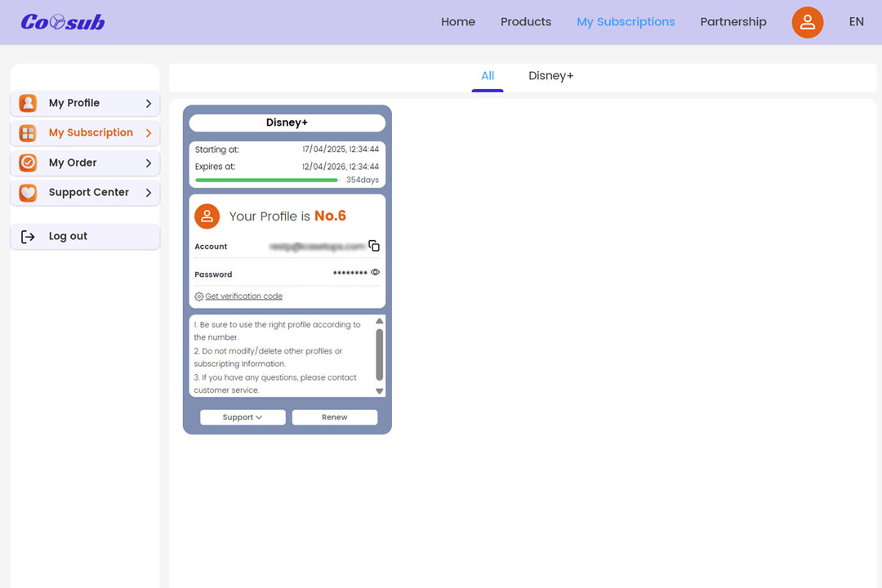The image size is (882, 588).
Task: Click the My Subscription grid icon
Action: pos(28,133)
